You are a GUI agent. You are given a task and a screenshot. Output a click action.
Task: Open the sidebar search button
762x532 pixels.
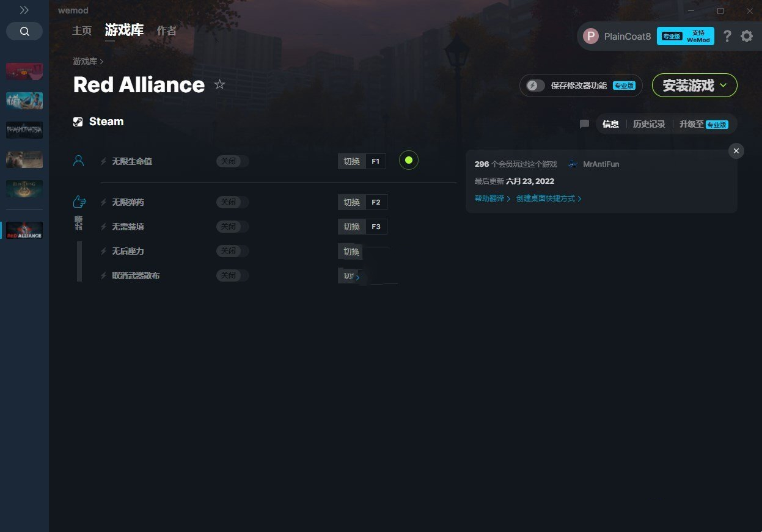[x=24, y=31]
